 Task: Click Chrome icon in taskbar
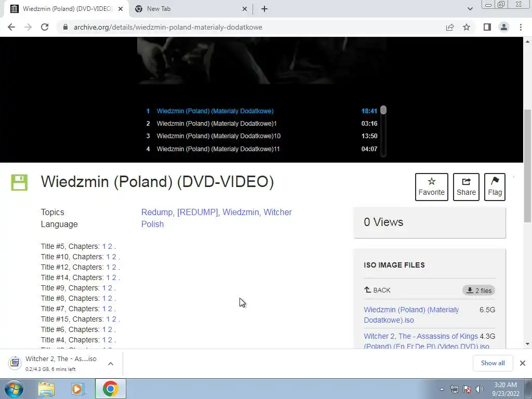pyautogui.click(x=110, y=389)
